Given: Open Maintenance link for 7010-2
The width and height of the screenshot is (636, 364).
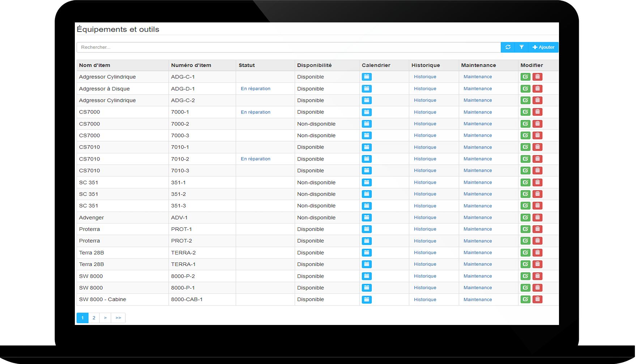Looking at the screenshot, I should click(x=477, y=159).
